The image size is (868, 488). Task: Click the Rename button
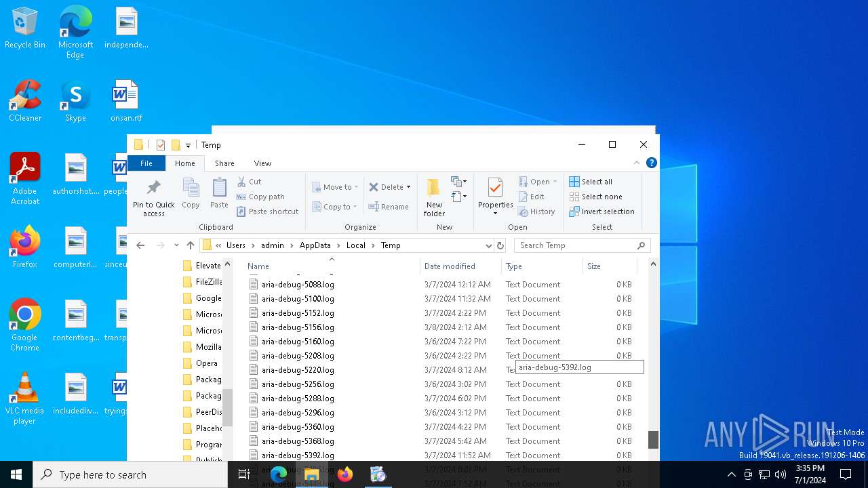tap(389, 207)
